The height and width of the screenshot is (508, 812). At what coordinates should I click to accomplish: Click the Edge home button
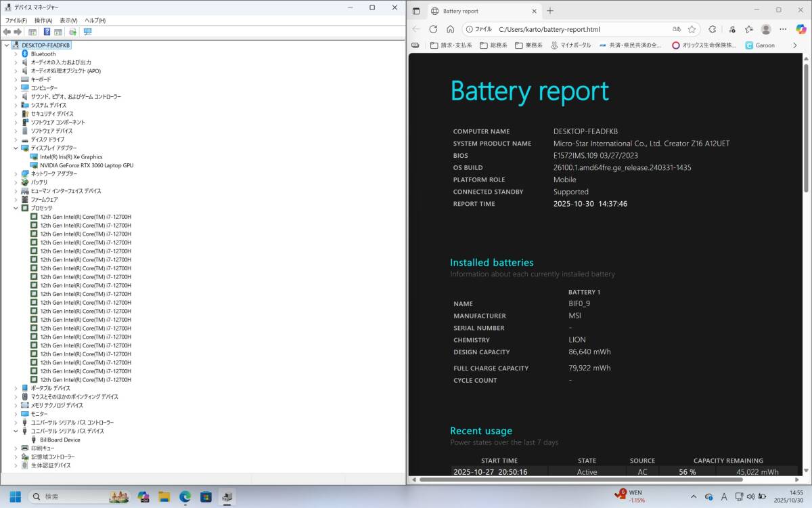click(x=450, y=30)
